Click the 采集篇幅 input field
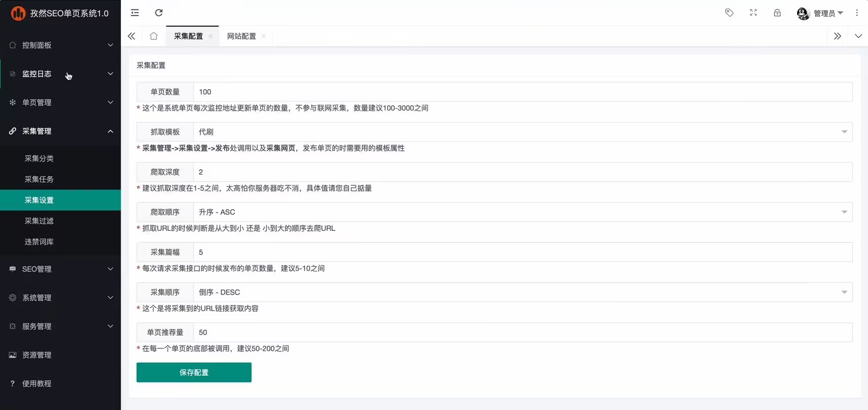The width and height of the screenshot is (868, 410). [x=523, y=252]
